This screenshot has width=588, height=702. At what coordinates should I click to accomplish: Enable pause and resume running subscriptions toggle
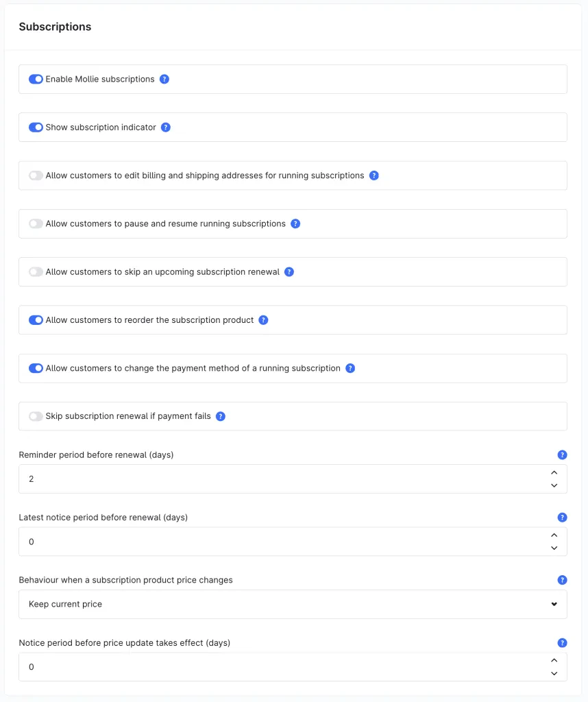pos(36,224)
